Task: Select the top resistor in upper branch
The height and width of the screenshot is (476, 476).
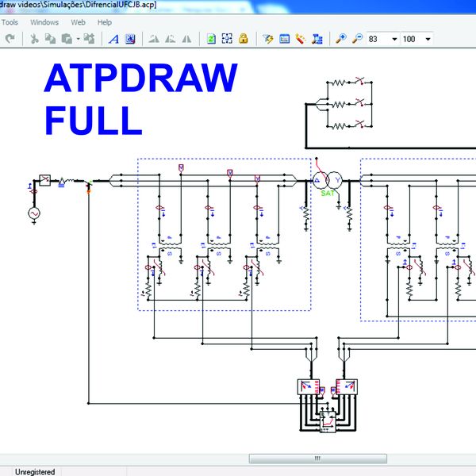Action: pos(339,83)
